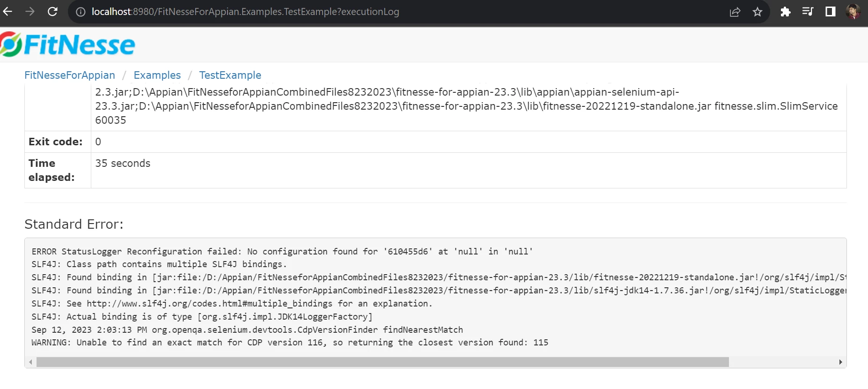
Task: Open the FitNesseForAppian breadcrumb link
Action: 70,75
